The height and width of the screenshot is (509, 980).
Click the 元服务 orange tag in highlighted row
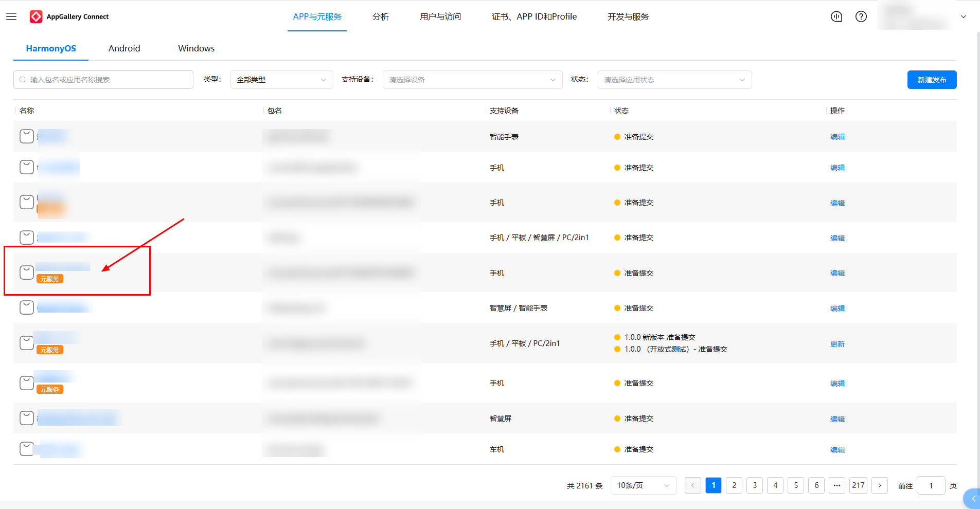click(x=49, y=279)
